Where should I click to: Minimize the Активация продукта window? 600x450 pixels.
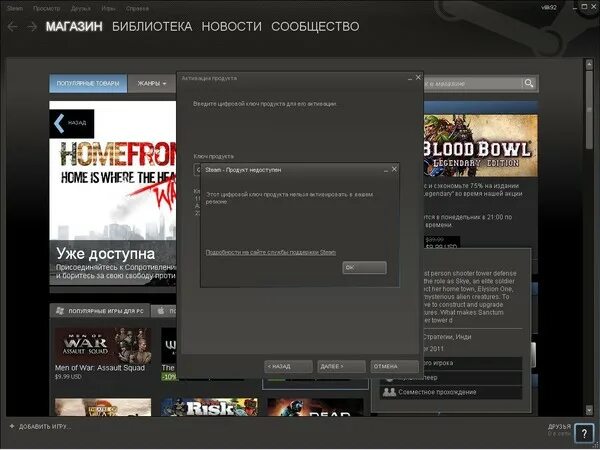pyautogui.click(x=409, y=78)
